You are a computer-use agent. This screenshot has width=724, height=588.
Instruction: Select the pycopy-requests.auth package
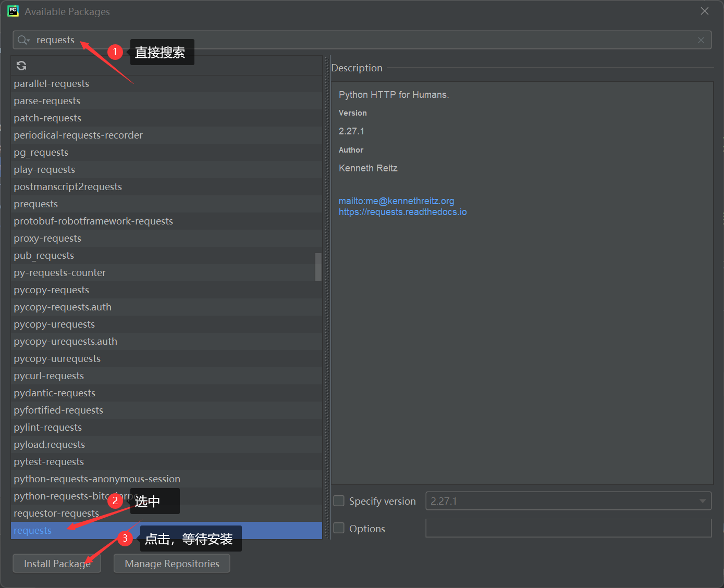click(167, 307)
